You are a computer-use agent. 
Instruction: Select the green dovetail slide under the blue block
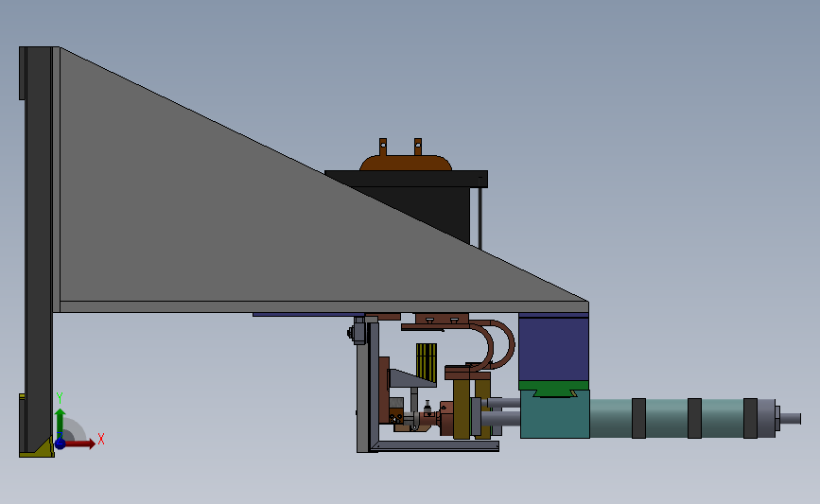[554, 388]
